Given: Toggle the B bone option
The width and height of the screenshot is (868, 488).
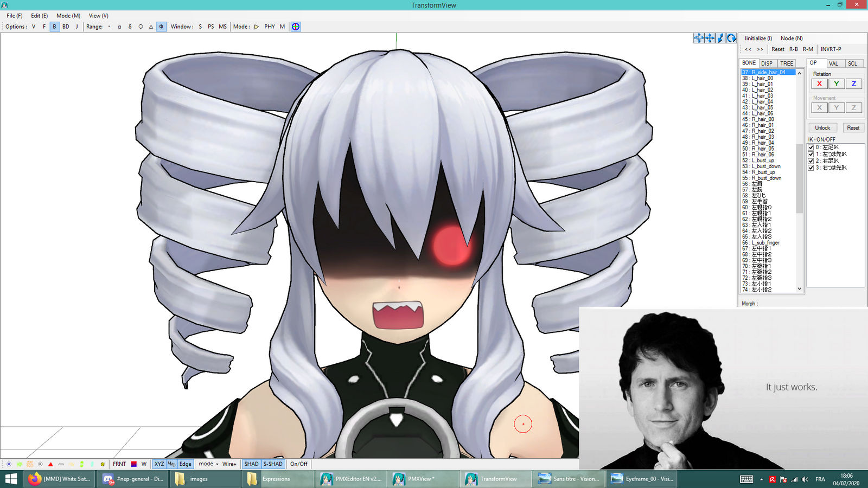Looking at the screenshot, I should tap(54, 27).
